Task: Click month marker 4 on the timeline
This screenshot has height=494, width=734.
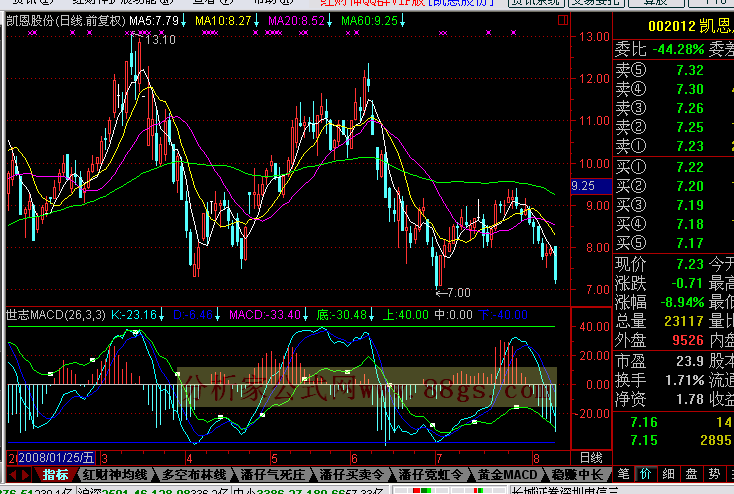Action: [x=189, y=458]
